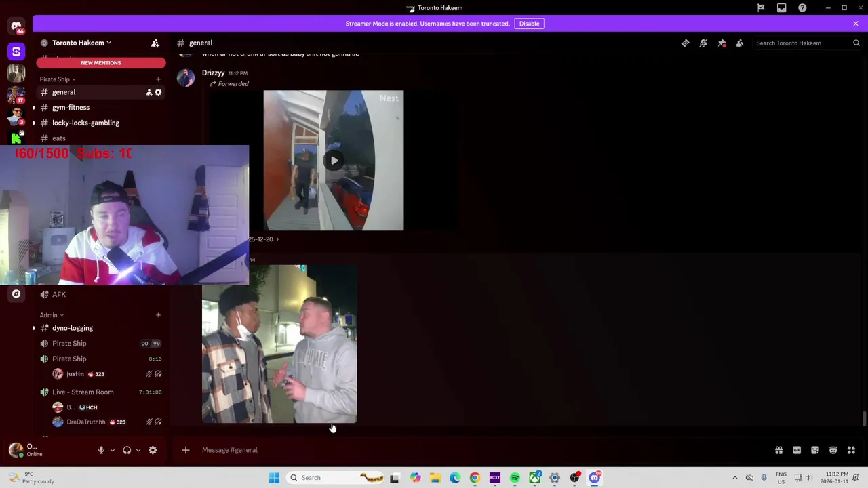Open weather widget showing -9°C
The image size is (868, 488).
(31, 478)
